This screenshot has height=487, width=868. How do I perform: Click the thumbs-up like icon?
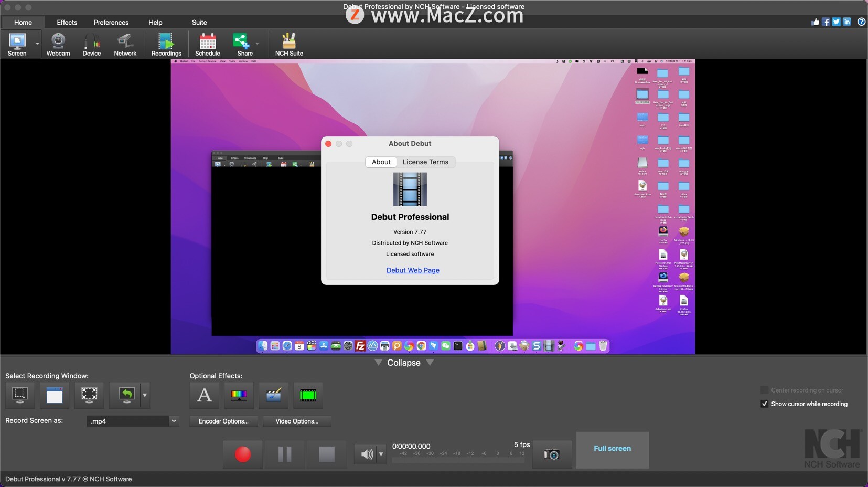[815, 22]
